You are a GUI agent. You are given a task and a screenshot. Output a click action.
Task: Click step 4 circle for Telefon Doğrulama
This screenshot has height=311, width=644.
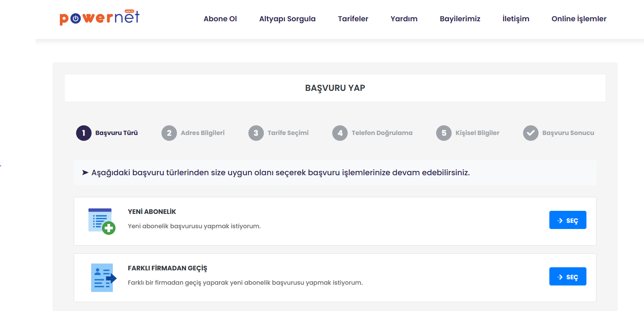point(340,133)
